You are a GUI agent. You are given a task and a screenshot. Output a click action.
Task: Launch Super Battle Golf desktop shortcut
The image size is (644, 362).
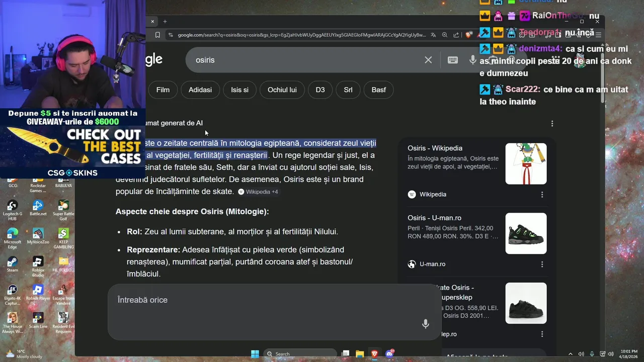click(63, 210)
